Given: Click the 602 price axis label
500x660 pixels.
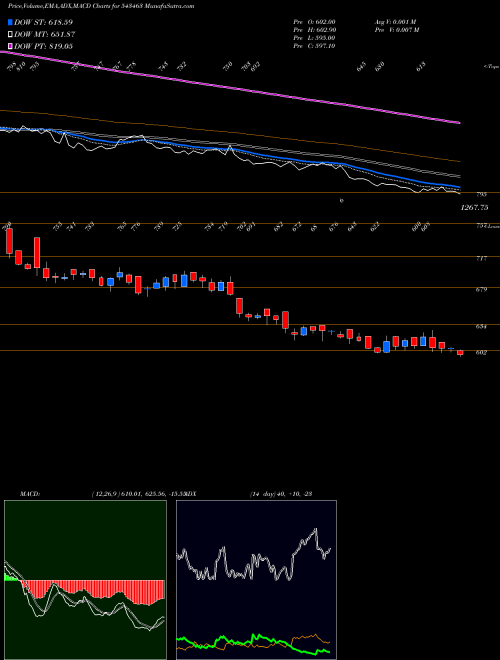Looking at the screenshot, I should [481, 353].
